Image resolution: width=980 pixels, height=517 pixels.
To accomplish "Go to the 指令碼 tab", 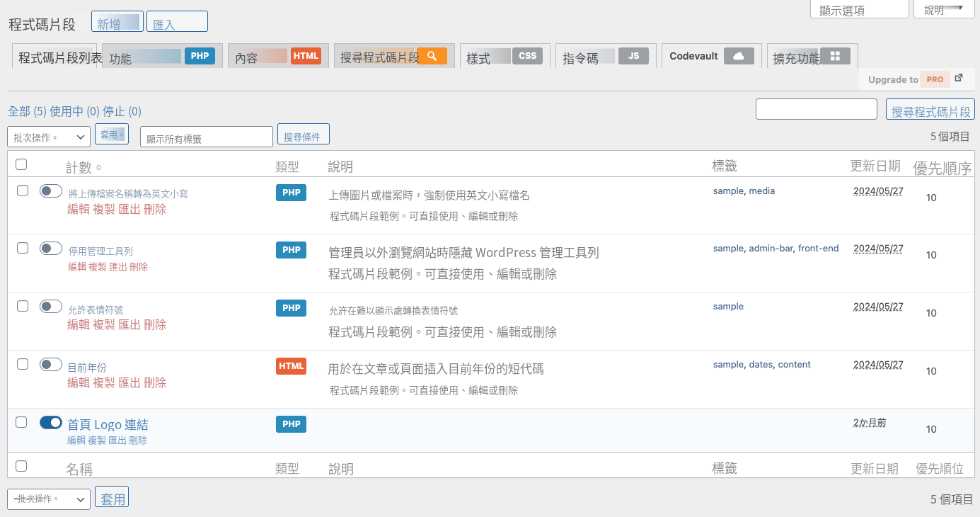I will click(606, 56).
